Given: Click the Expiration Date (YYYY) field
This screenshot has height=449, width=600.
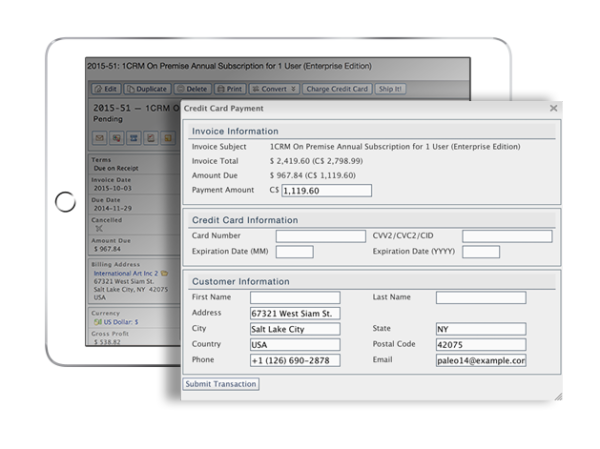Looking at the screenshot, I should pos(481,252).
